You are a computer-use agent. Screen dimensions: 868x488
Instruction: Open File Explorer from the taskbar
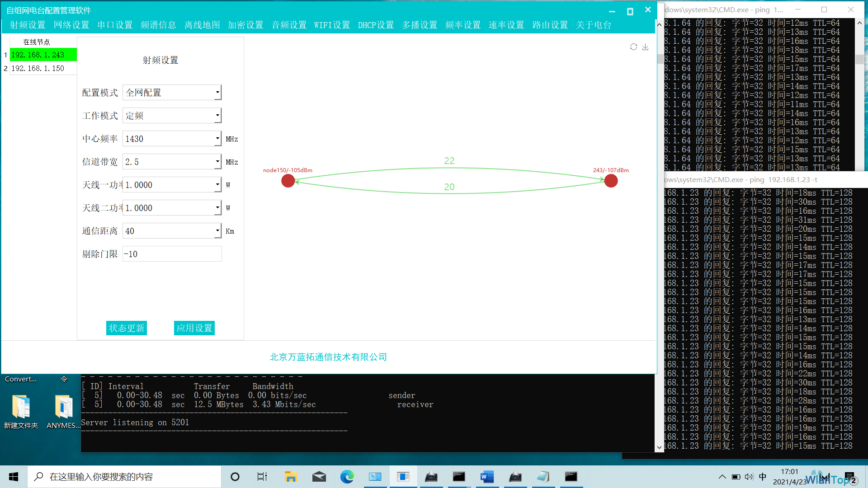click(291, 477)
